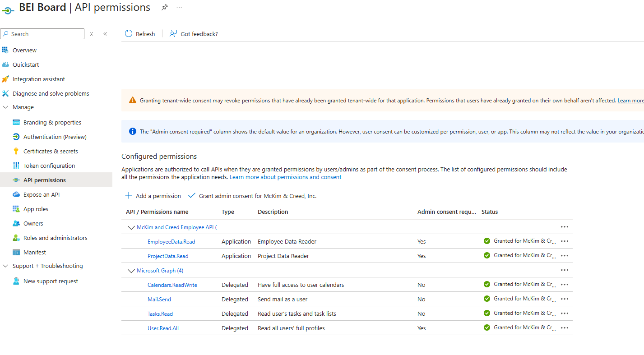Screen dimensions: 644x355
Task: Collapse the Microsoft Graph (4) group chevron
Action: click(x=131, y=271)
